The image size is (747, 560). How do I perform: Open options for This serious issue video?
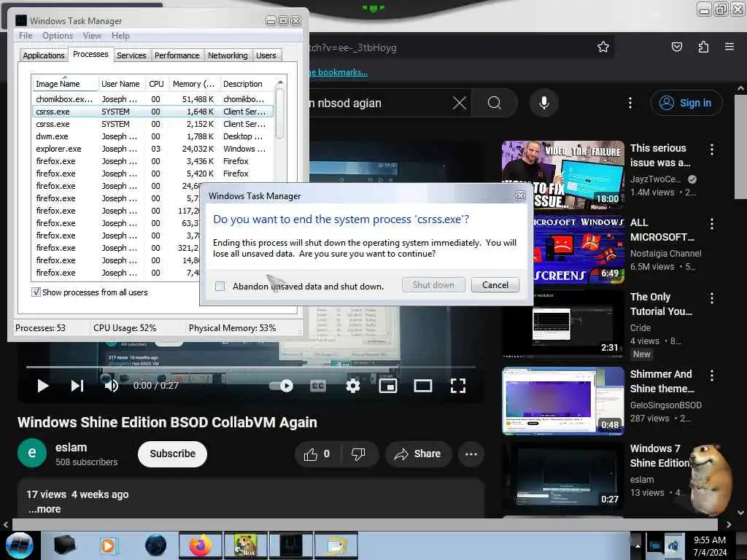point(712,149)
